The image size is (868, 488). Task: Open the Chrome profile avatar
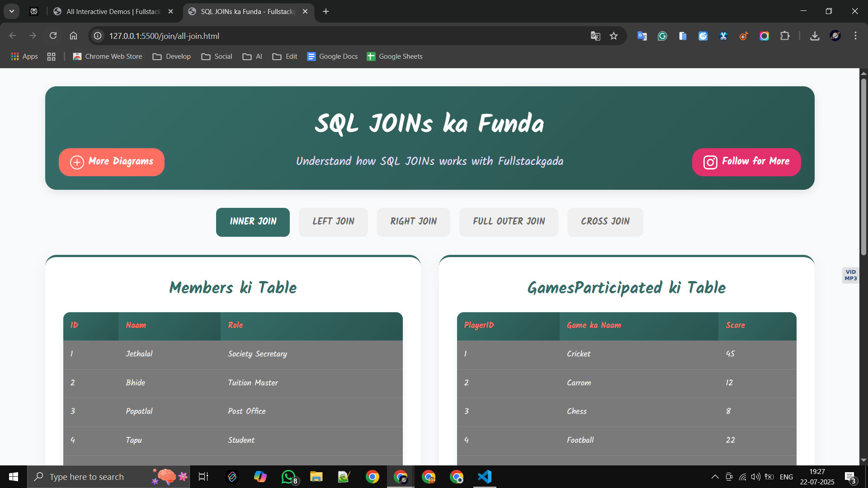(835, 36)
